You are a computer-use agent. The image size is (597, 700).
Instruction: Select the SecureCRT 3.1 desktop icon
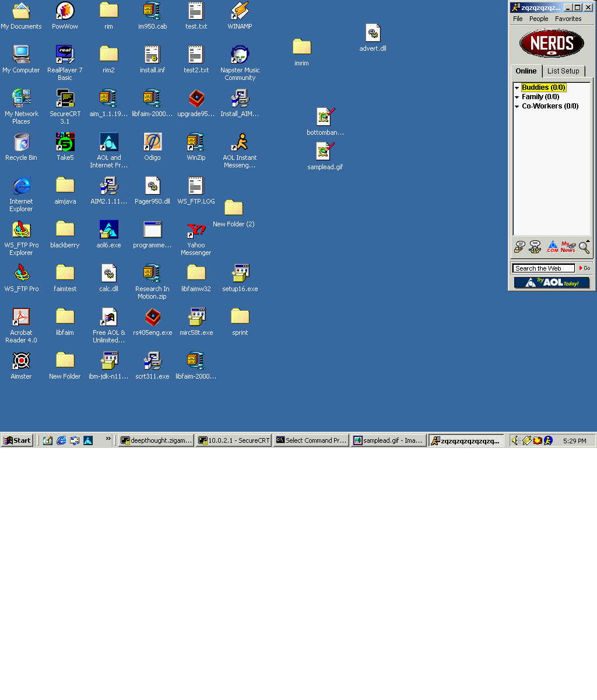click(x=65, y=107)
